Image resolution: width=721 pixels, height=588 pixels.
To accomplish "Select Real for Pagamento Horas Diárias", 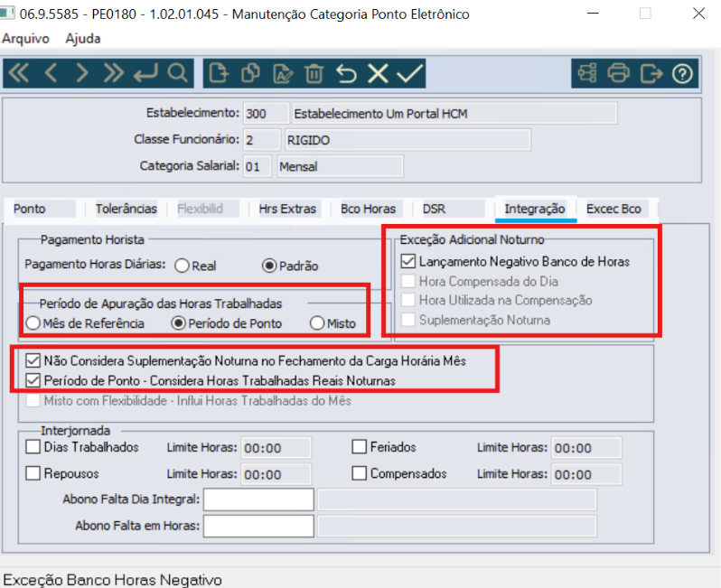I will [183, 266].
